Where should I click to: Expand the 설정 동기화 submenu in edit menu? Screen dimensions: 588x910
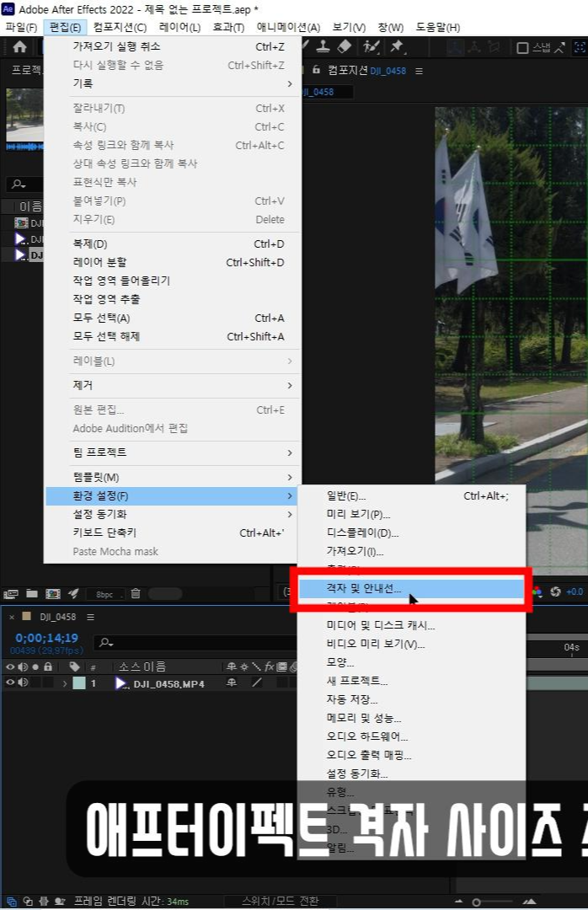(173, 514)
